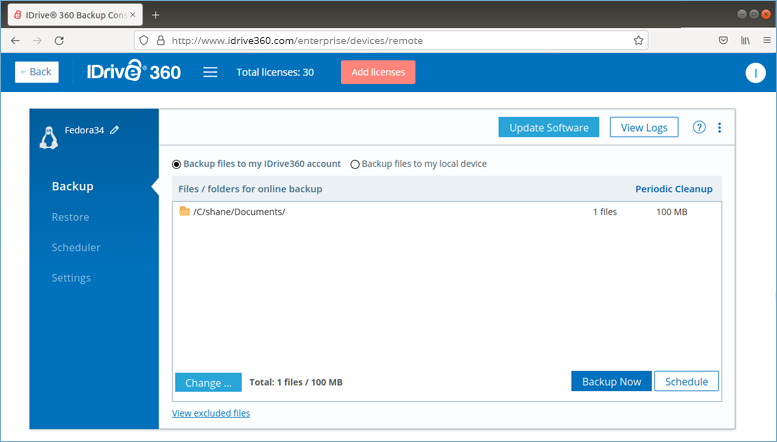The image size is (777, 442).
Task: Select the IDrive 360 Backup Console tab
Action: pos(75,15)
